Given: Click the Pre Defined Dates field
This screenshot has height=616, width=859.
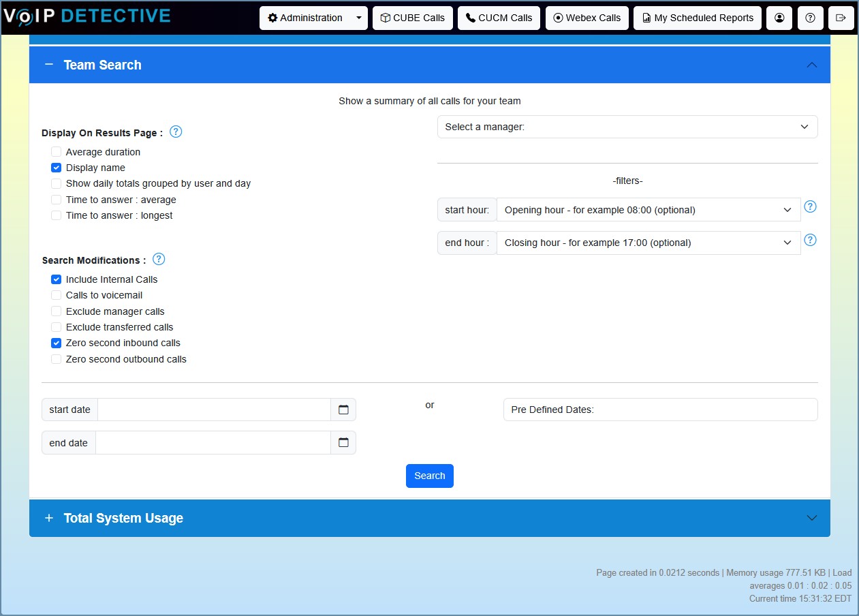Looking at the screenshot, I should click(659, 410).
